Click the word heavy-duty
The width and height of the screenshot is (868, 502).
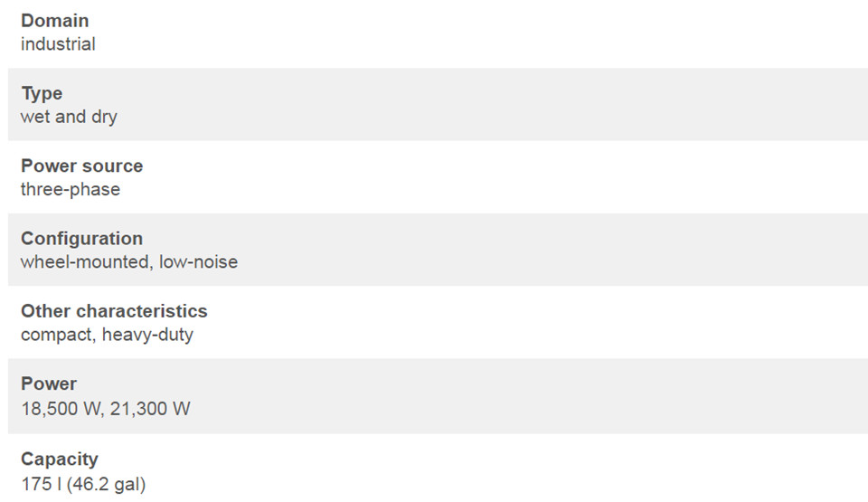147,335
